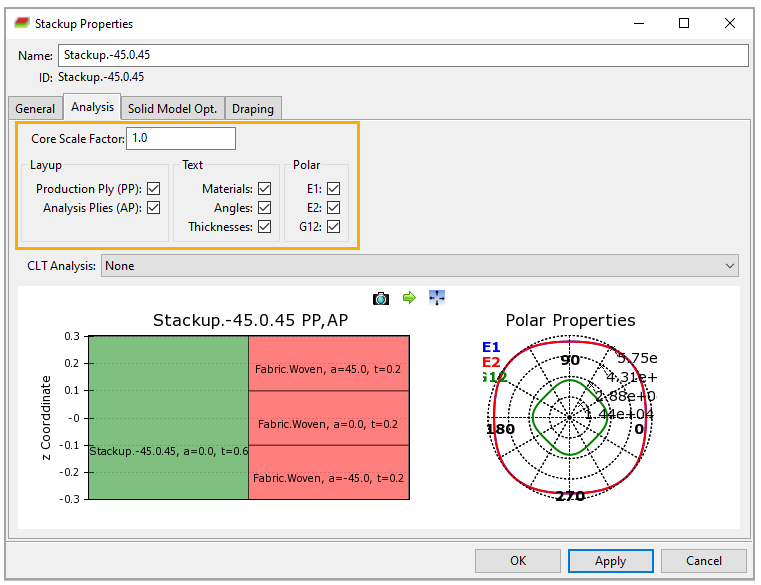
Task: Minimize the Stackup Properties dialog
Action: (x=638, y=23)
